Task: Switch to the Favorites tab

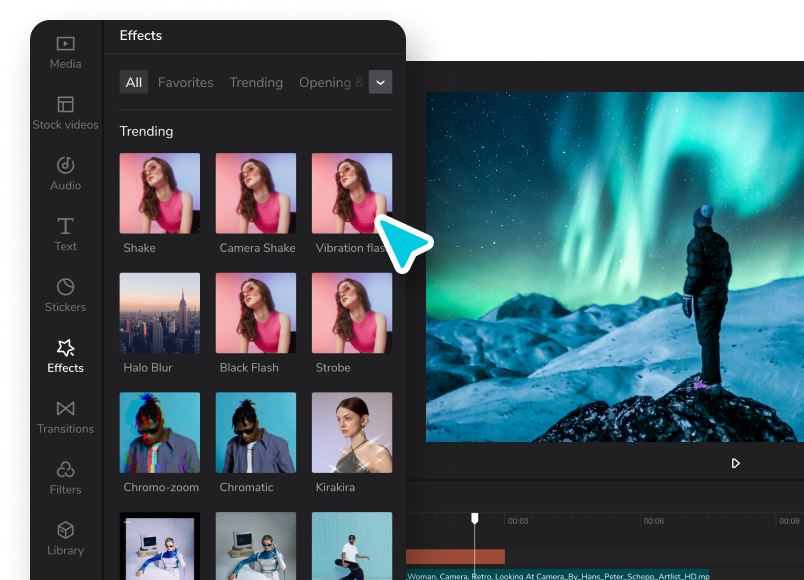Action: 186,83
